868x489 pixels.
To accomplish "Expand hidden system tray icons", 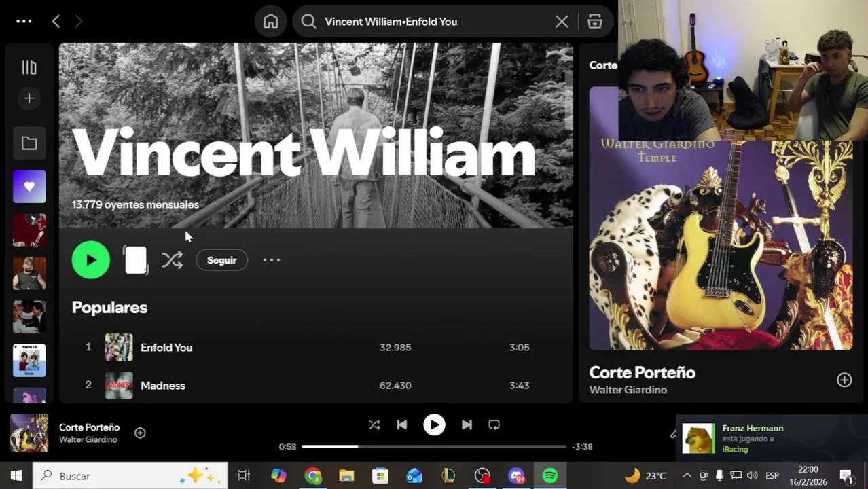I will (687, 476).
